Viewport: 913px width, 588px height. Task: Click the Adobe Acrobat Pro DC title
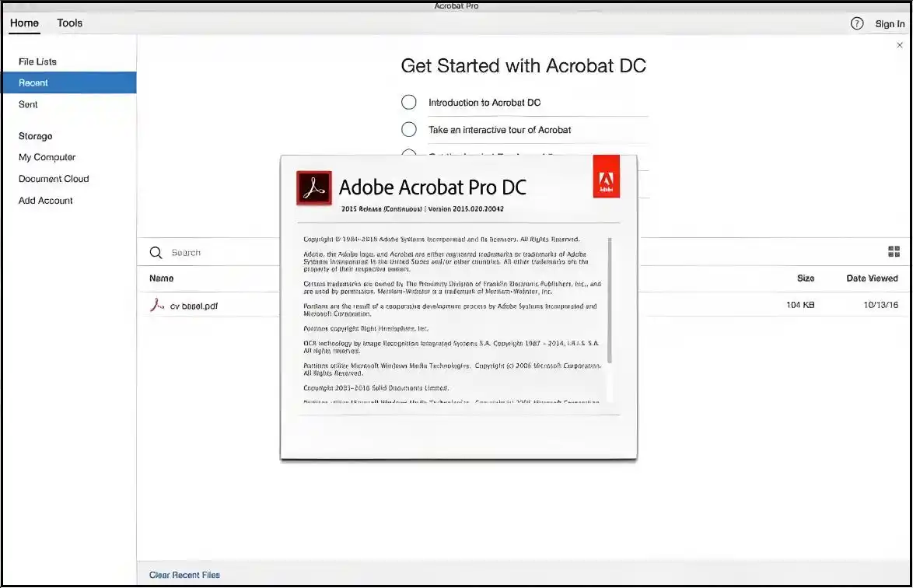pos(432,187)
